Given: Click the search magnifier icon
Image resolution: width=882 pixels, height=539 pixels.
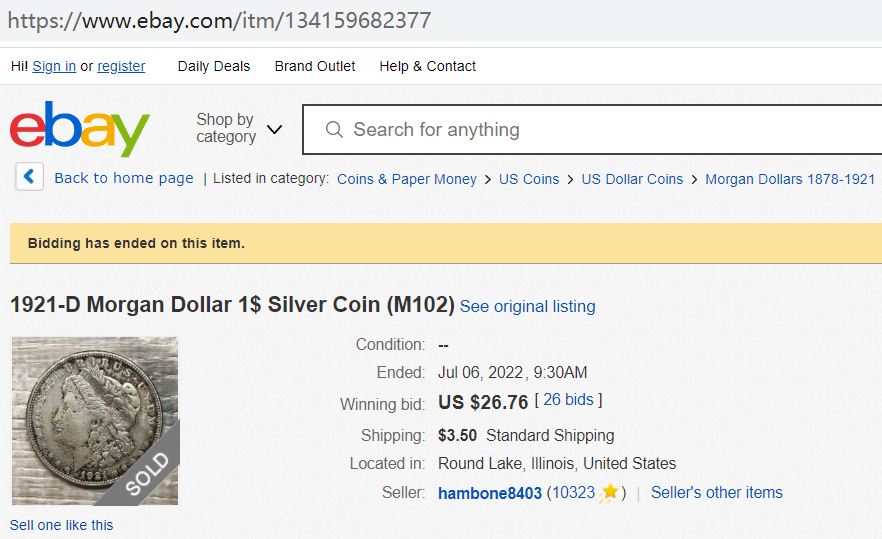Looking at the screenshot, I should tap(334, 130).
